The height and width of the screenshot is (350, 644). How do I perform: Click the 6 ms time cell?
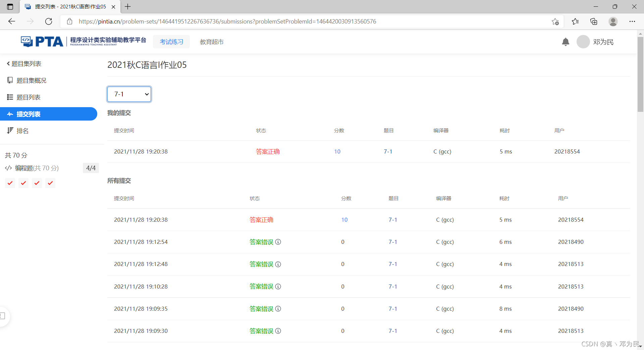tap(505, 242)
